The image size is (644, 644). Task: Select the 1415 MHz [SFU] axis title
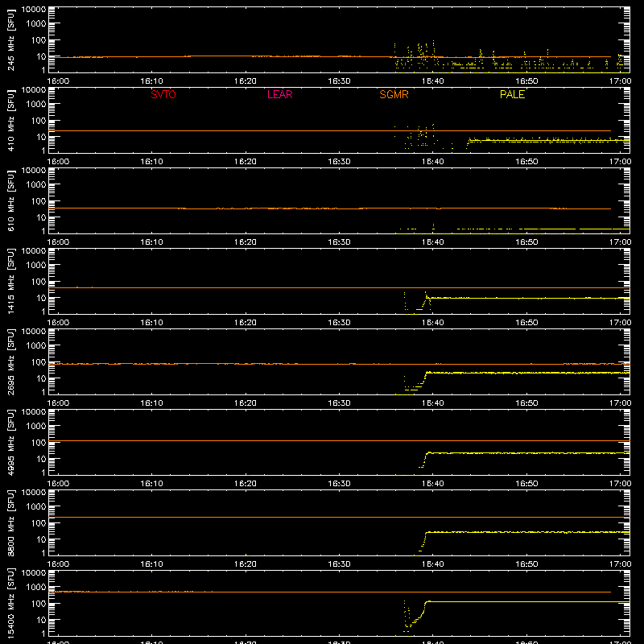[x=11, y=281]
